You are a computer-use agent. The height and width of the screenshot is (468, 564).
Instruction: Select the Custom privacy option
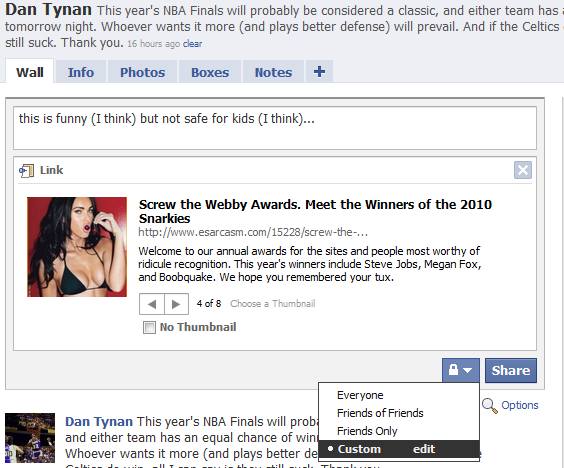[359, 449]
